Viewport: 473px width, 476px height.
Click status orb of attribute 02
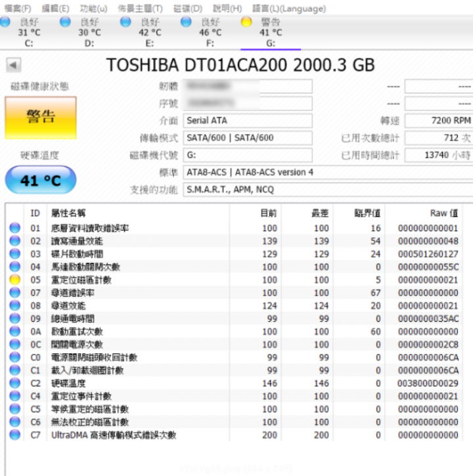15,241
